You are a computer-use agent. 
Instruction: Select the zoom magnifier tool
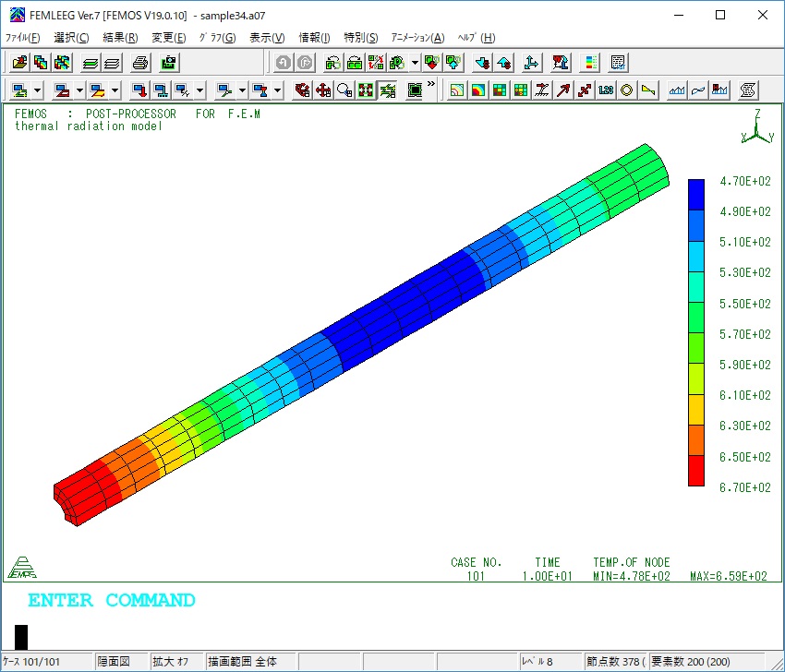344,90
